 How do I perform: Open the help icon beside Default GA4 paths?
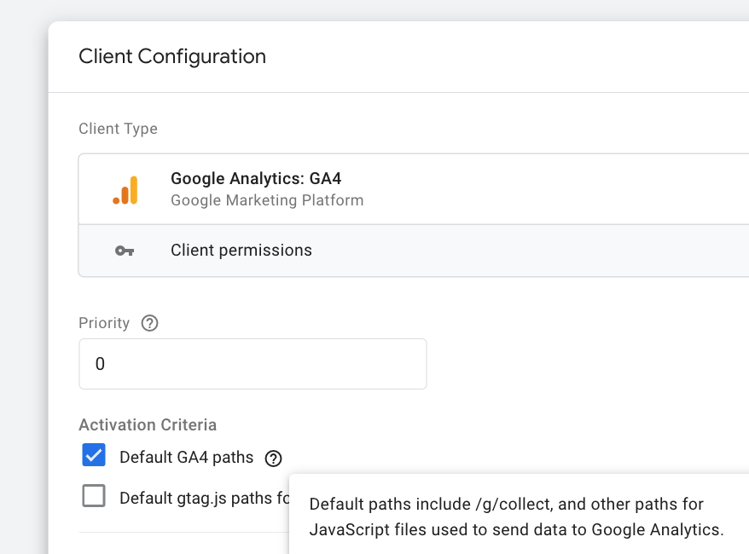tap(273, 458)
